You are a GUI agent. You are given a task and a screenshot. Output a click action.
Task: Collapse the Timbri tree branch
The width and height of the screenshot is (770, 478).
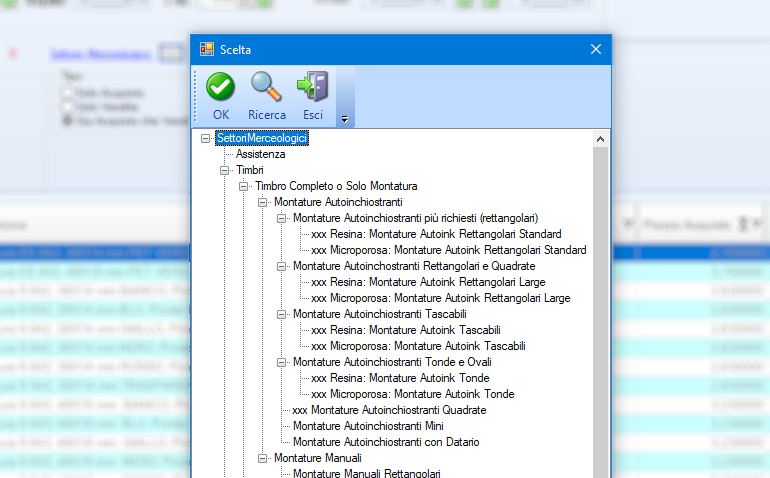[x=225, y=170]
